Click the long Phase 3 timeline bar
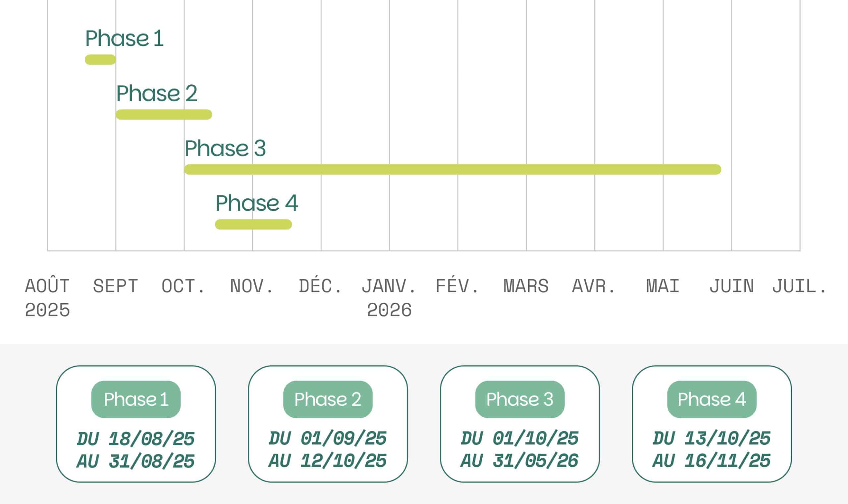 (452, 170)
